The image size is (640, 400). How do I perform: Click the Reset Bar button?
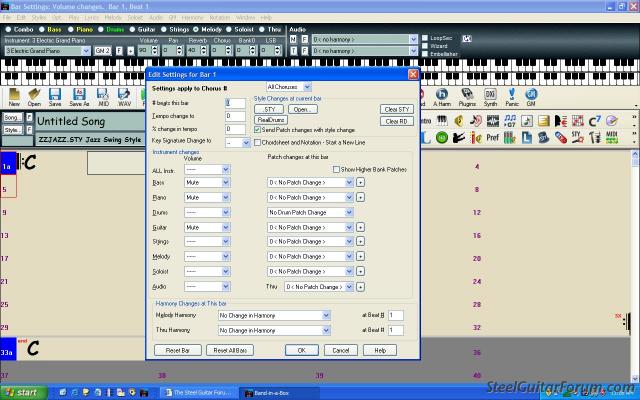pos(178,350)
